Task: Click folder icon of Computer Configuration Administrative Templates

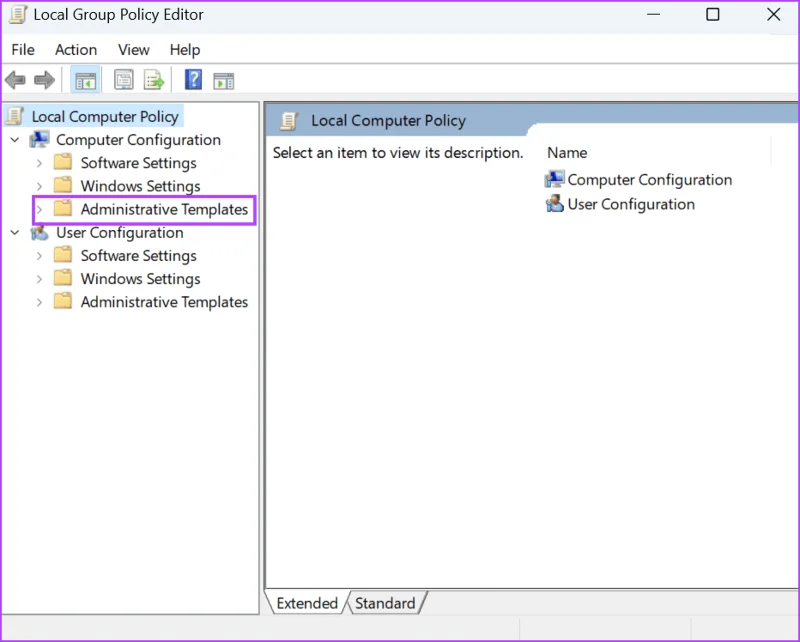Action: [63, 208]
